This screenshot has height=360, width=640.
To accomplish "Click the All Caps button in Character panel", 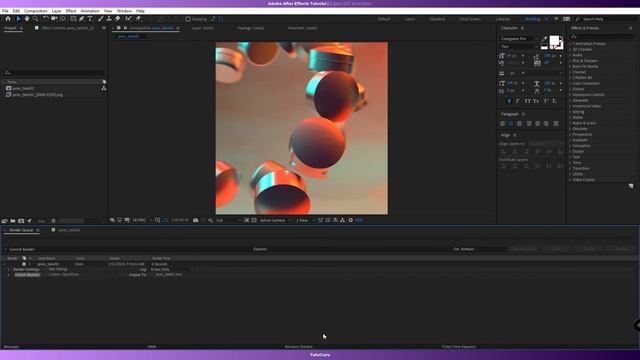I will pos(527,101).
